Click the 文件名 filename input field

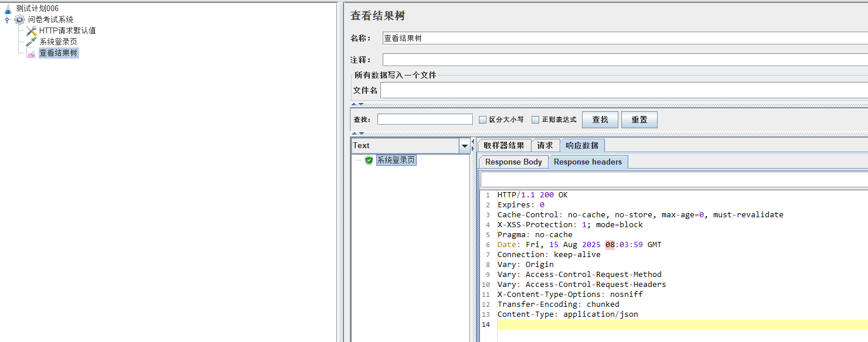[x=624, y=90]
